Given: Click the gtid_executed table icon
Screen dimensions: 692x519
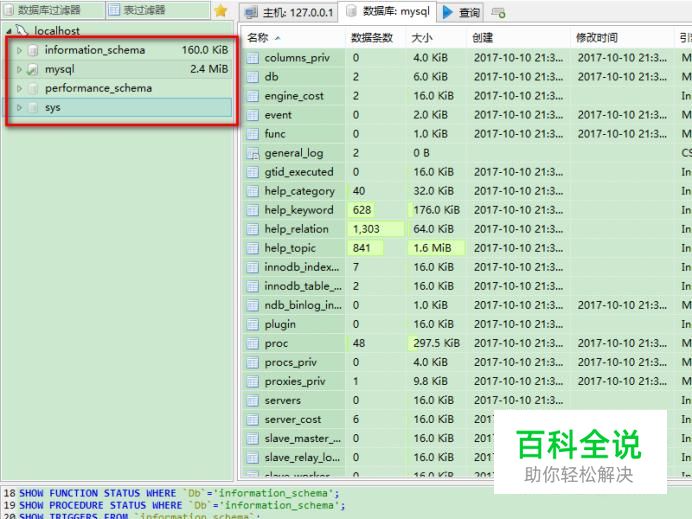Looking at the screenshot, I should (253, 172).
